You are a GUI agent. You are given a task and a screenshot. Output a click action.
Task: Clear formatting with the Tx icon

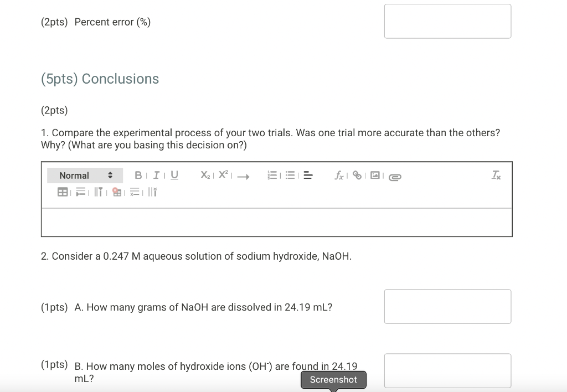[x=496, y=175]
